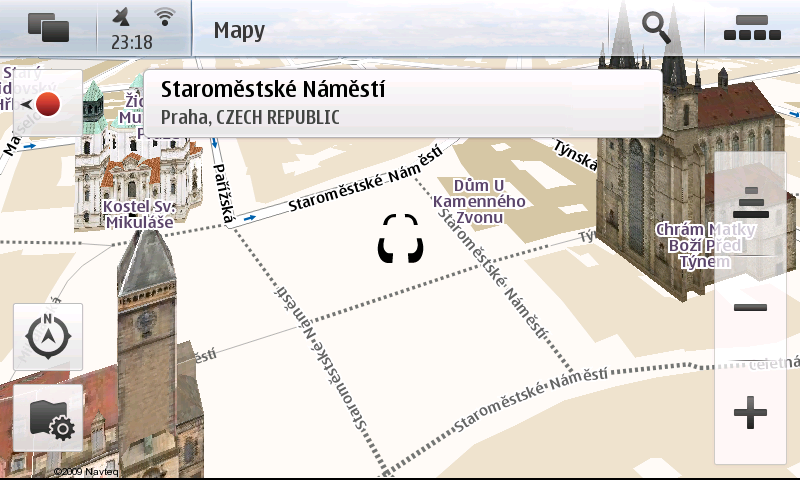Open status area showing clock 23:18
This screenshot has height=480, width=800.
tap(131, 42)
